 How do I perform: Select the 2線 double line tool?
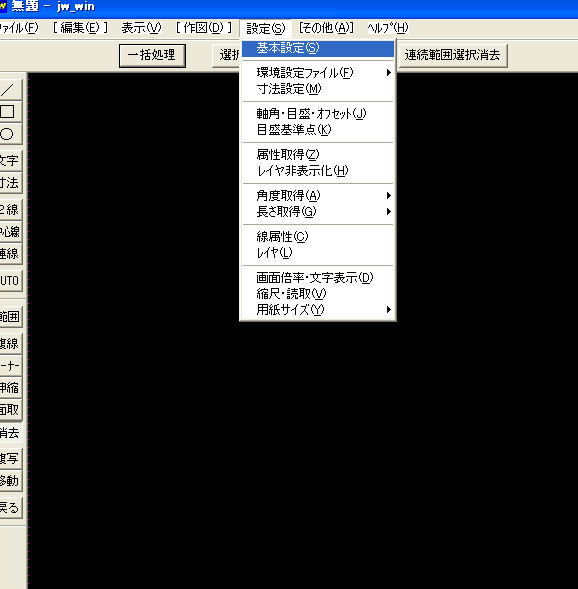10,209
